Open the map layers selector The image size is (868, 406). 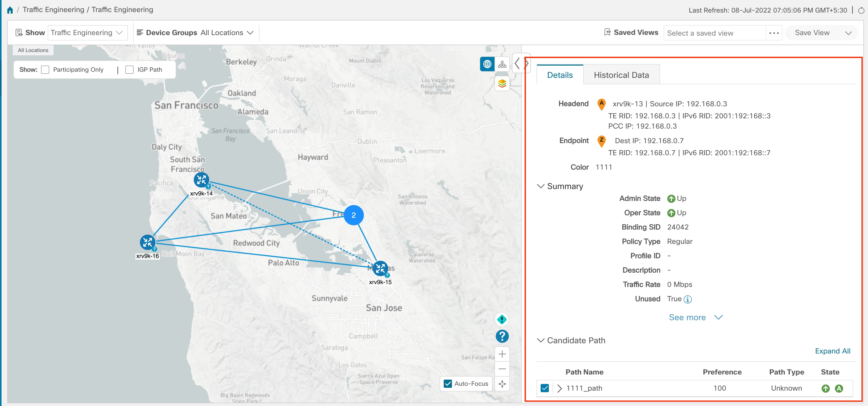tap(502, 83)
